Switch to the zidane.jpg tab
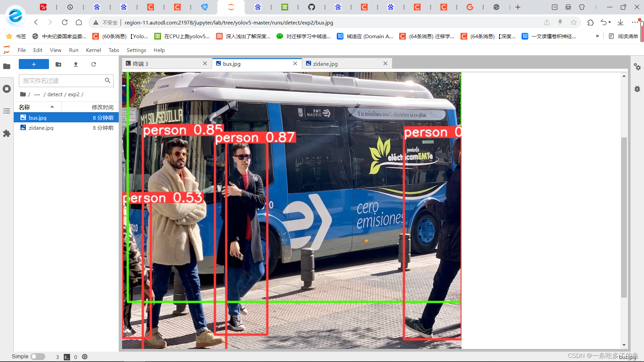 tap(325, 63)
